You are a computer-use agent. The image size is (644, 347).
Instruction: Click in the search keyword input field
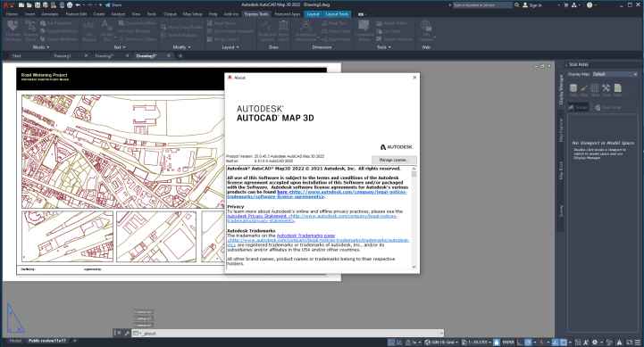click(x=482, y=5)
